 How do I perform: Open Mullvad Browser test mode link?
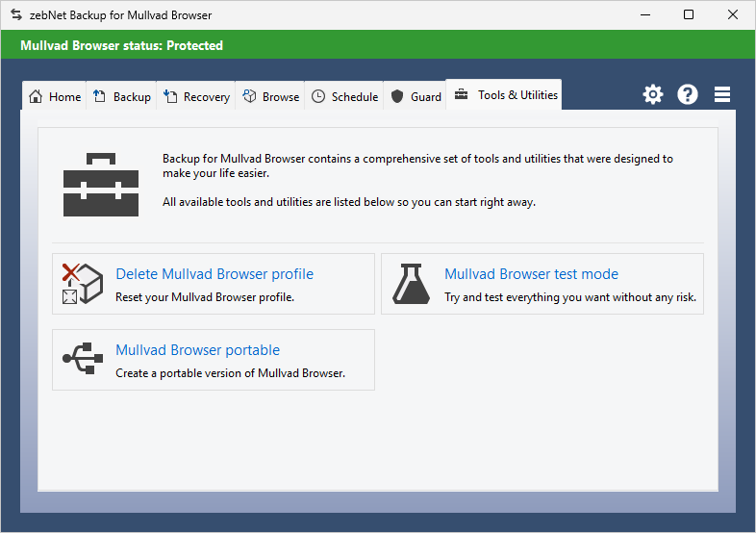531,274
